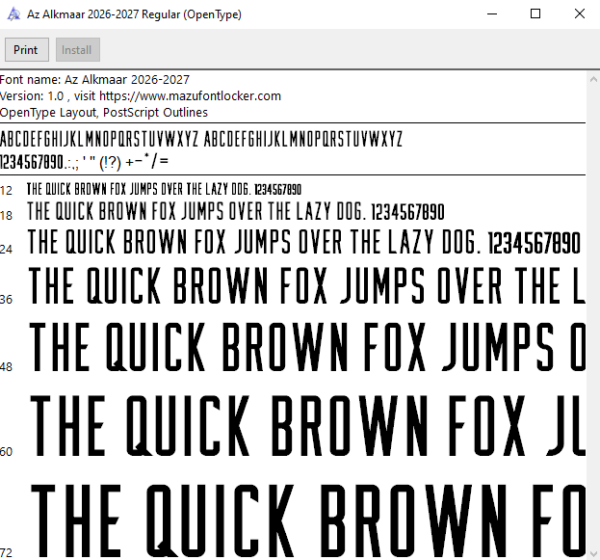
Task: Click the scrollbar up arrow
Action: [x=593, y=80]
